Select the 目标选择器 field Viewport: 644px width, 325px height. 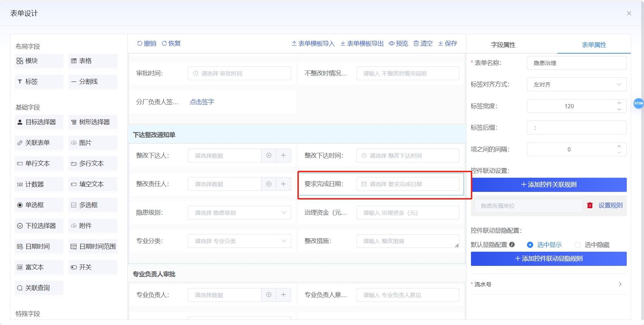(39, 122)
